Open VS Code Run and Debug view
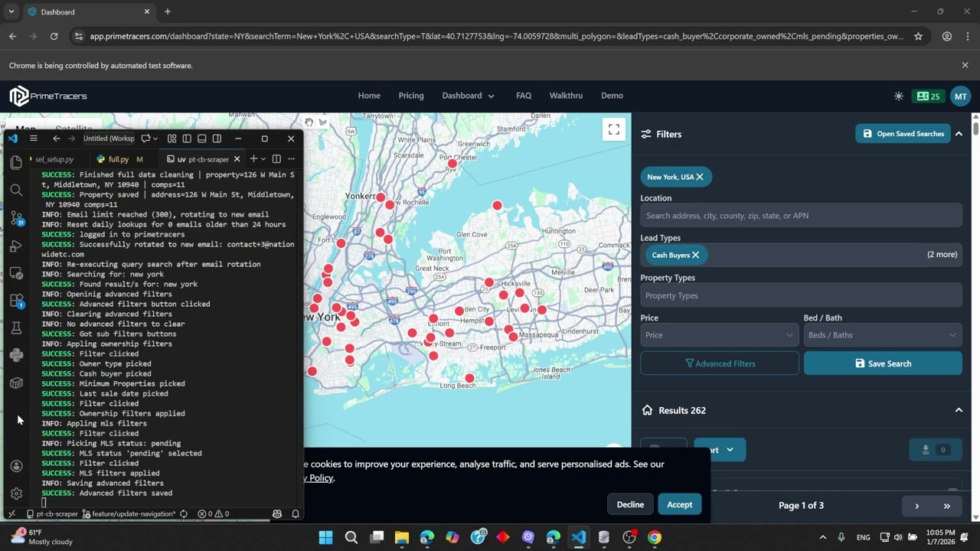This screenshot has height=551, width=980. pos(16,246)
